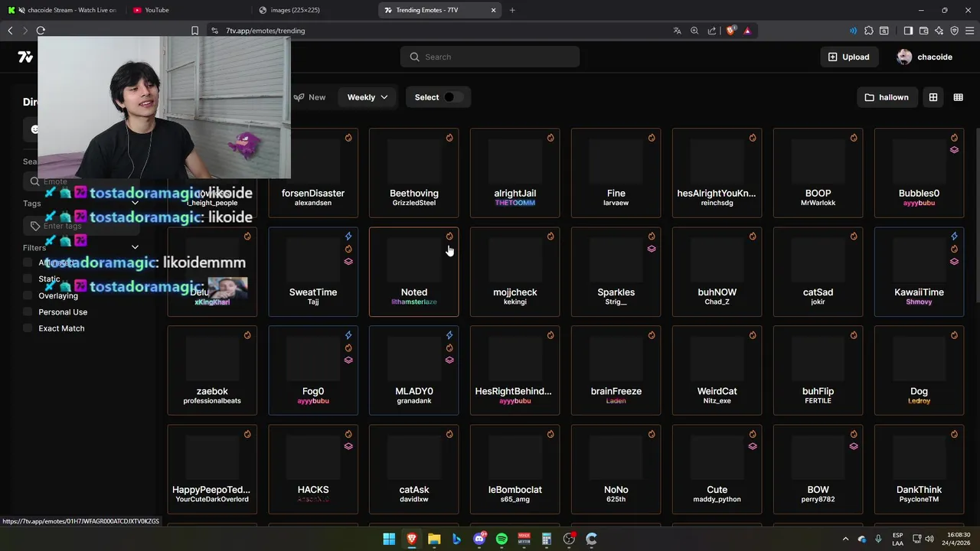Open author link Shmovy under KawaiiTime

pyautogui.click(x=919, y=302)
